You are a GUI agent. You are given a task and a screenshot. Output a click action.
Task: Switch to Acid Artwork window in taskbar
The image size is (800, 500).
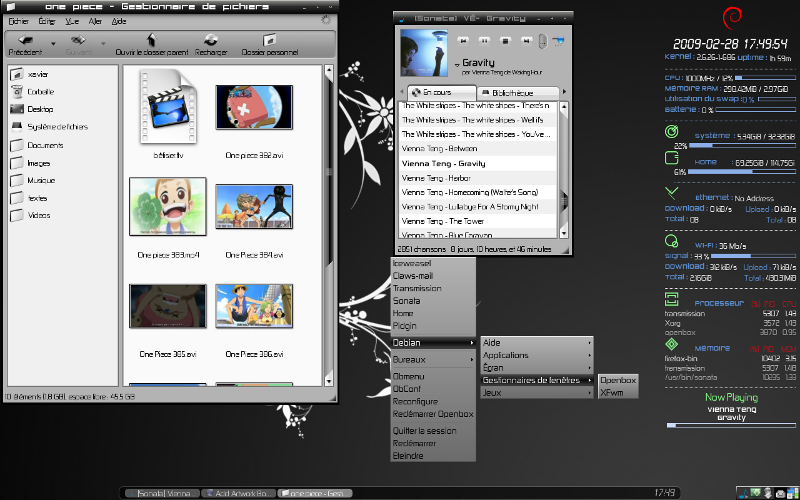point(238,493)
